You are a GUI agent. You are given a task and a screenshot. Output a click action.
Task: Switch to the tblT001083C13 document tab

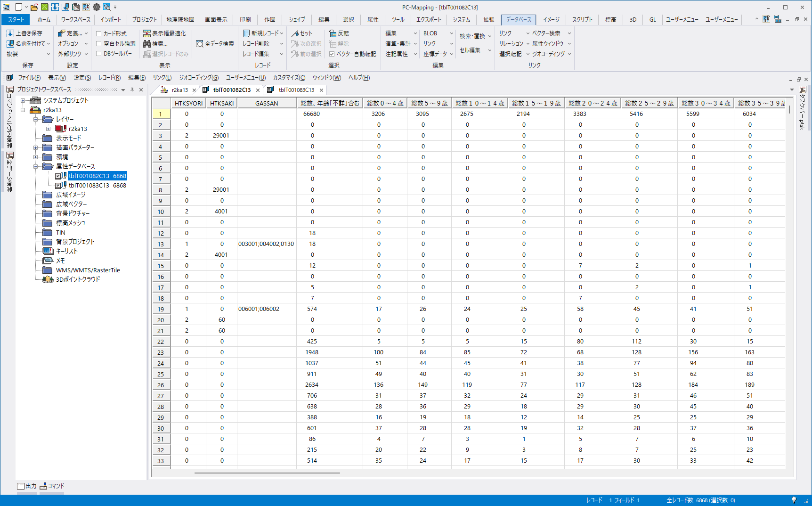point(296,90)
